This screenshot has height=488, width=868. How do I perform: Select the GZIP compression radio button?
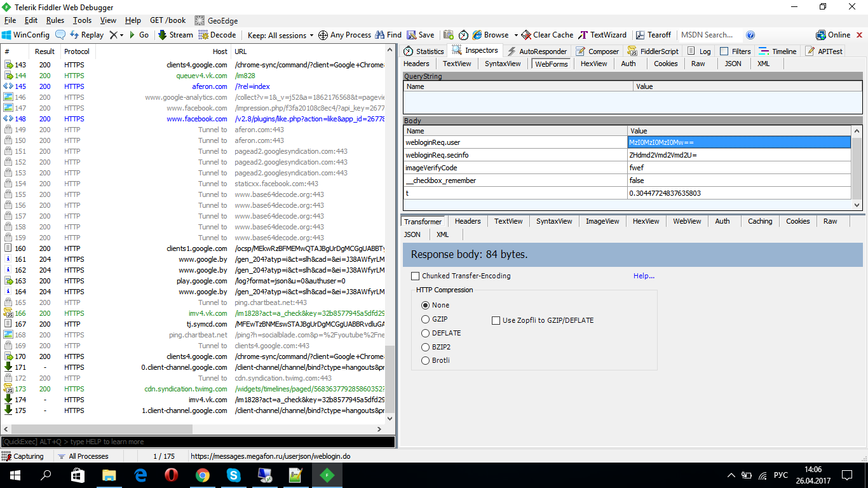(426, 319)
